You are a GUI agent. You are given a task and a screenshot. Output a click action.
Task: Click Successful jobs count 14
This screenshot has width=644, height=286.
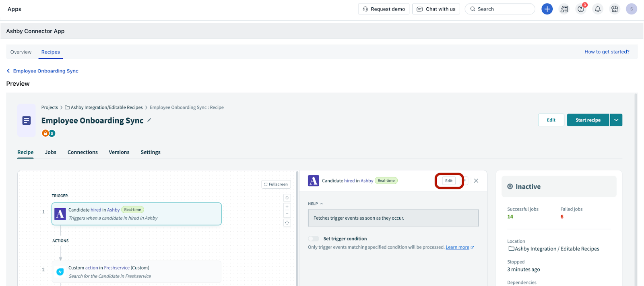coord(510,217)
